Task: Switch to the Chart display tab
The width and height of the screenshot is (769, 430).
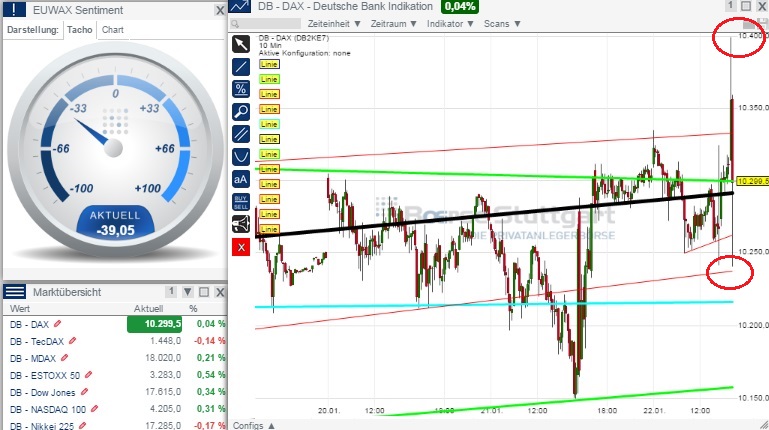Action: click(113, 30)
